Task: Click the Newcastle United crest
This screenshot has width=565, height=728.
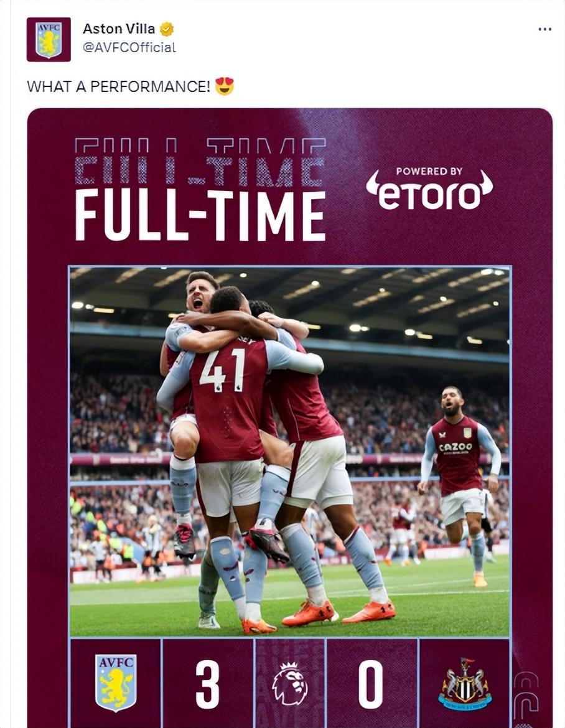Action: (465, 684)
